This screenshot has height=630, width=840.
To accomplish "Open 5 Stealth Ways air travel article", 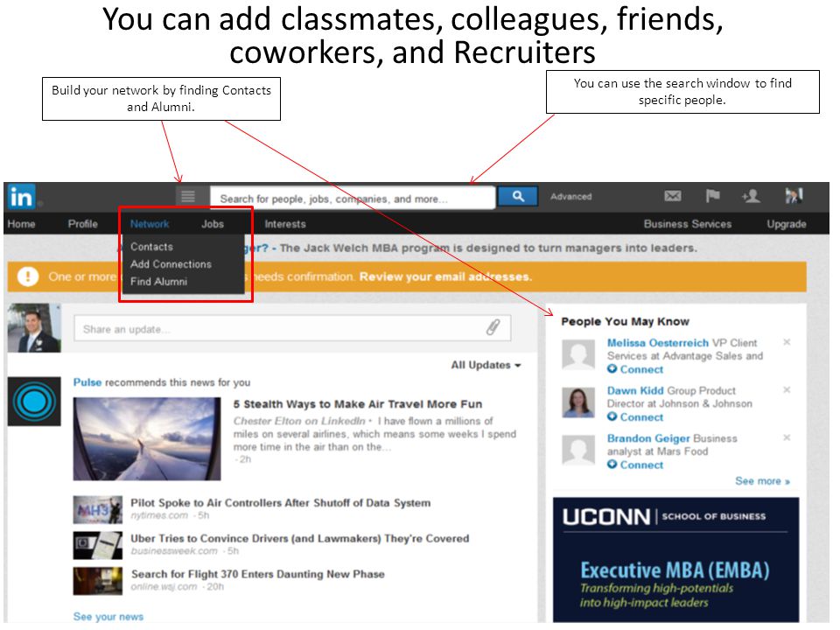I will 357,404.
